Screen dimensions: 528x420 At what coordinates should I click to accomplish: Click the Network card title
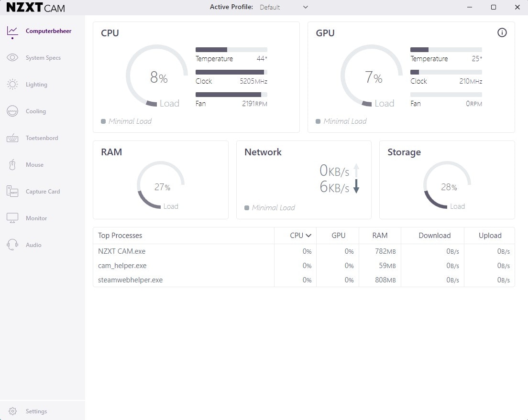click(263, 152)
